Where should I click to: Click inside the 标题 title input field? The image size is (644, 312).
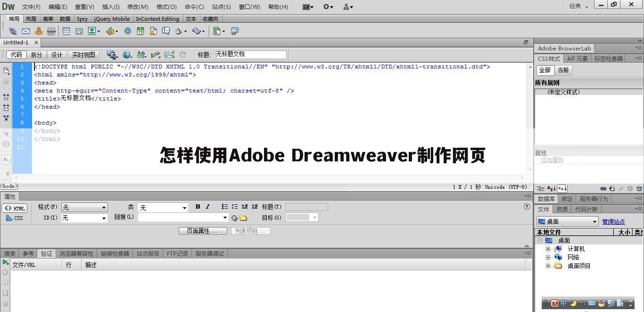pos(250,54)
